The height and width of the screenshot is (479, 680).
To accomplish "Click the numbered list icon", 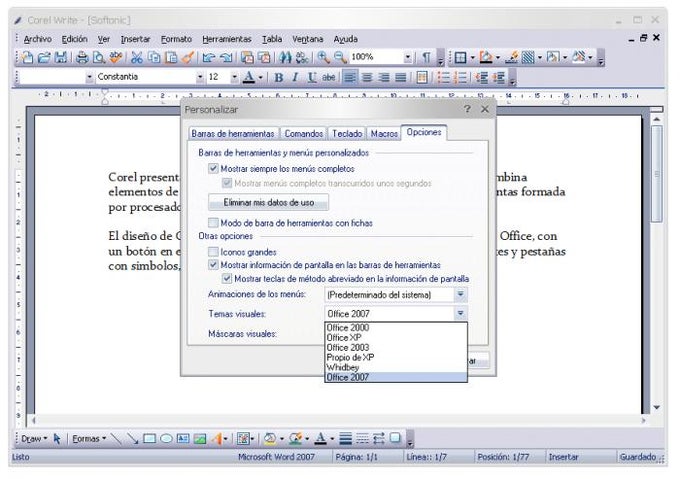I will tap(460, 78).
